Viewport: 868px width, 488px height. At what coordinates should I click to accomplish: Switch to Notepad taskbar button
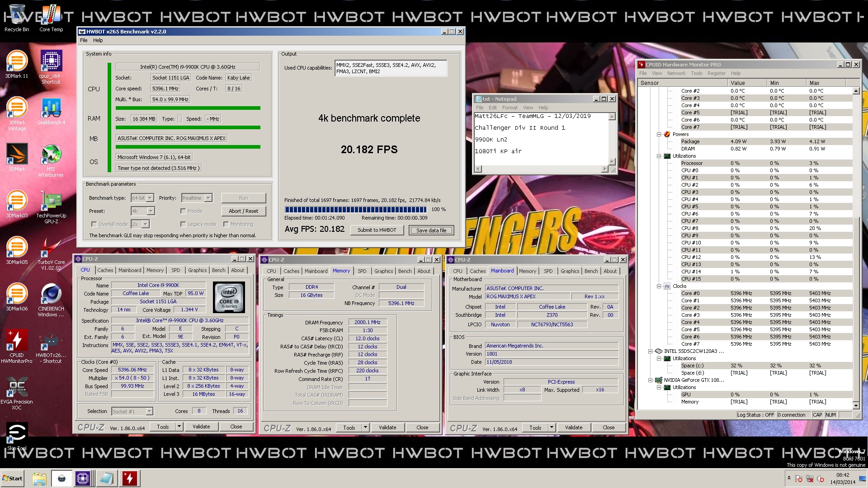pyautogui.click(x=106, y=479)
